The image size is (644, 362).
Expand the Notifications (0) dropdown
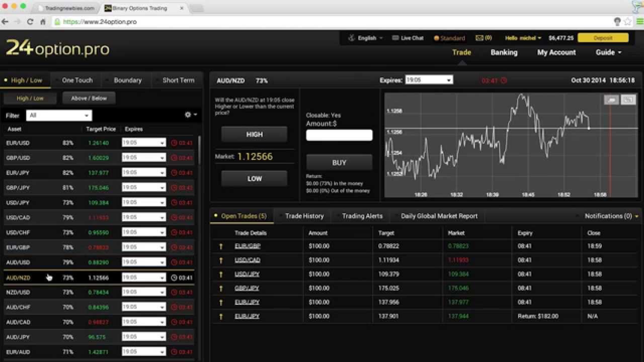(x=611, y=216)
